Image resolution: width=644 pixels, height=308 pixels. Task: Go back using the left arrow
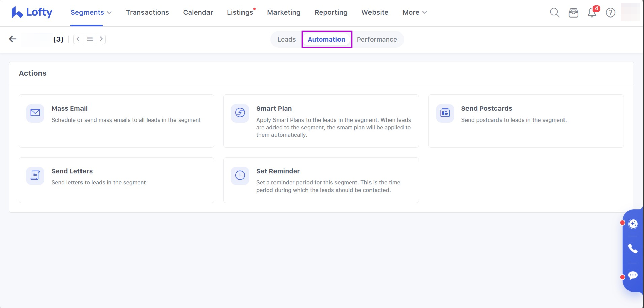tap(13, 39)
